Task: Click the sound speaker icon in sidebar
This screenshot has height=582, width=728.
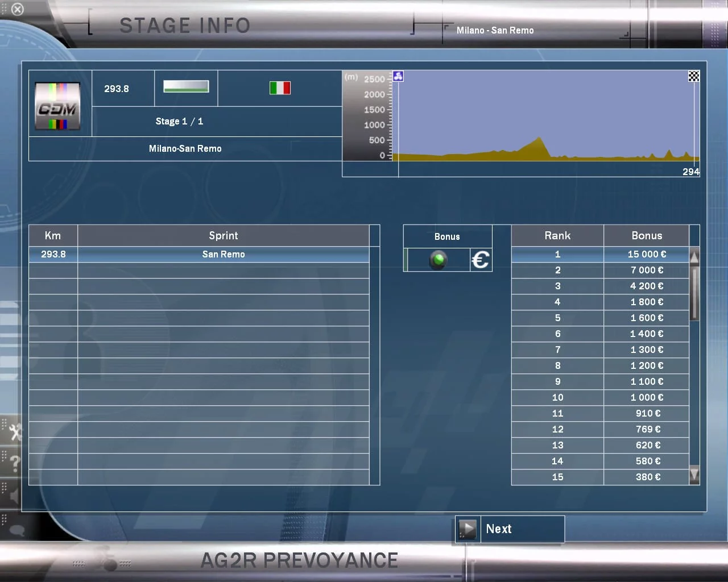Action: (x=14, y=495)
